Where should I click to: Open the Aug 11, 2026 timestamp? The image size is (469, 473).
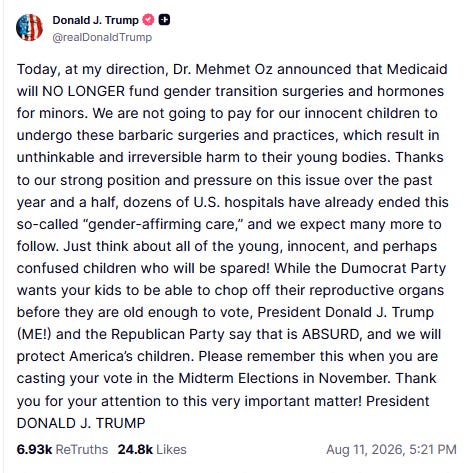391,449
